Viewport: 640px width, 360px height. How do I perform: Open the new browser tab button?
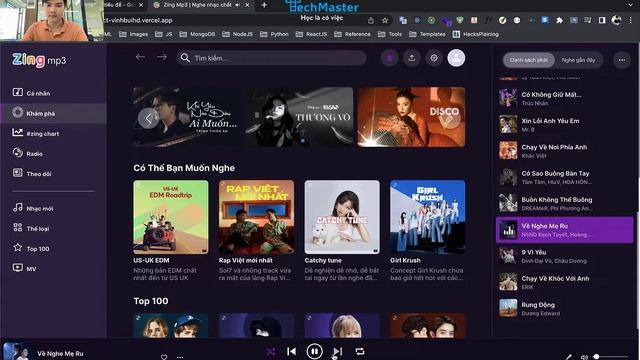[264, 5]
